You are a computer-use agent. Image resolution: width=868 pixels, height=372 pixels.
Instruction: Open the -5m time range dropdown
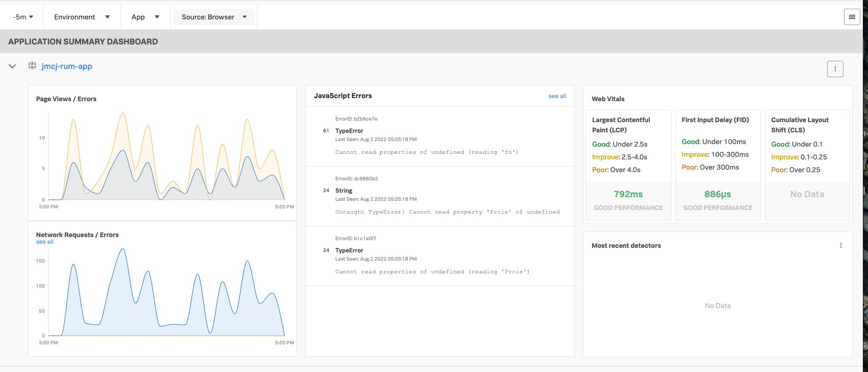pyautogui.click(x=23, y=17)
